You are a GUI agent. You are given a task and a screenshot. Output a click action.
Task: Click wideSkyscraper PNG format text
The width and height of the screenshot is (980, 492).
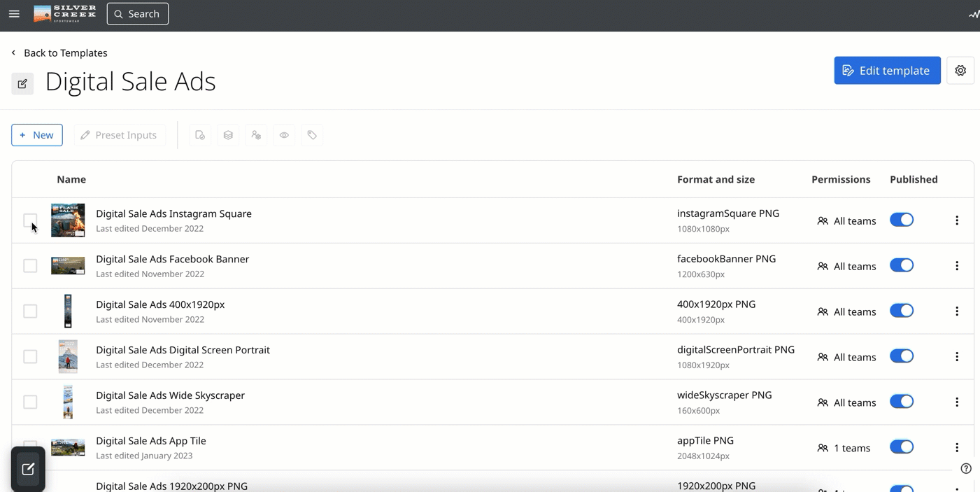pyautogui.click(x=725, y=395)
